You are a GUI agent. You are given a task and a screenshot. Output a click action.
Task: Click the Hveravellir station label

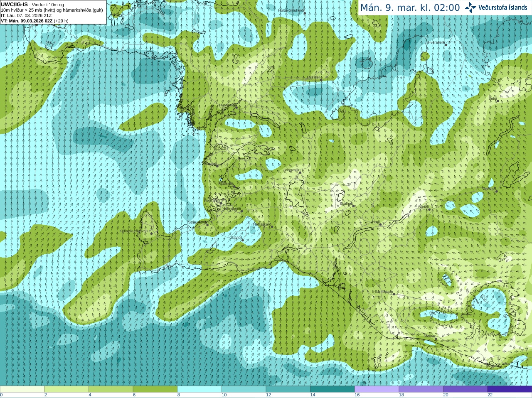click(x=436, y=42)
